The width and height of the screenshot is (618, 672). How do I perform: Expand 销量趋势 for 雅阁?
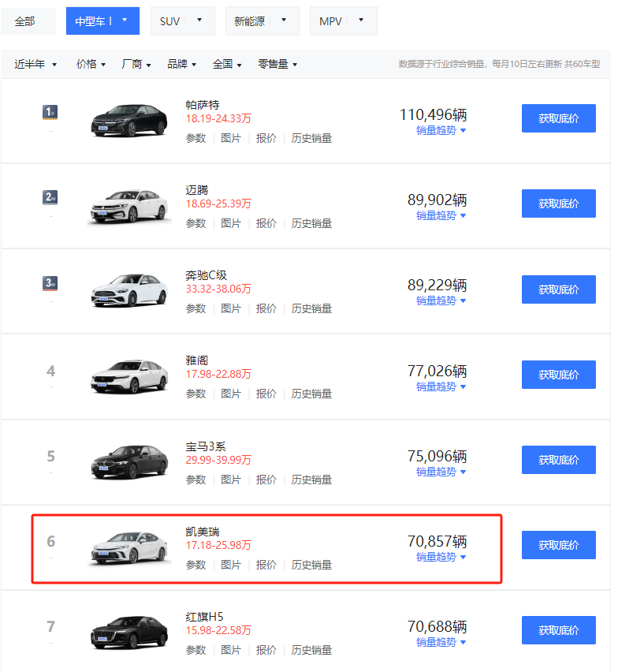point(441,386)
